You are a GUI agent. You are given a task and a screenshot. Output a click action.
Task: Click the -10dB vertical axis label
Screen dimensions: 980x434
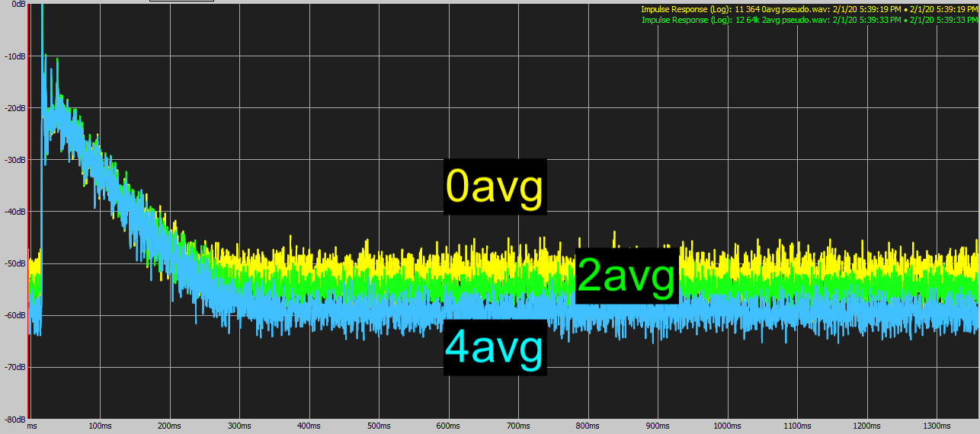click(15, 56)
